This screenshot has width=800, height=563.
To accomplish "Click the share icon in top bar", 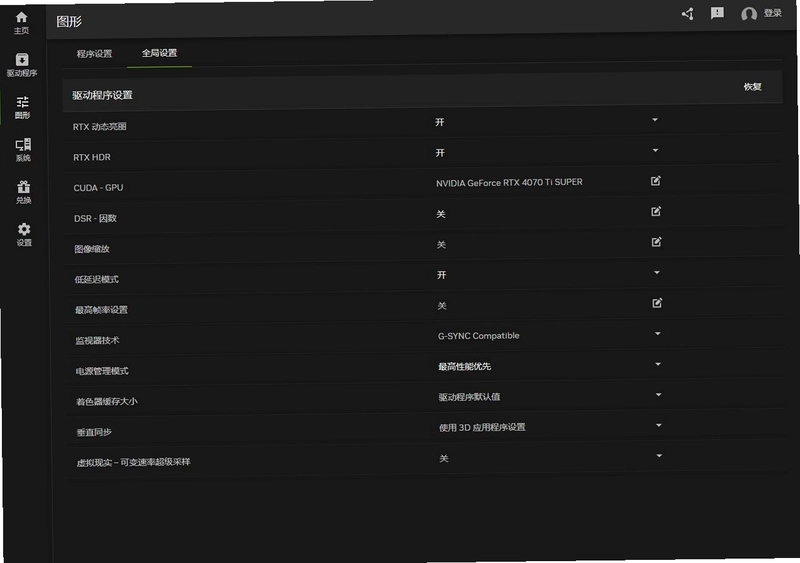I will tap(687, 14).
